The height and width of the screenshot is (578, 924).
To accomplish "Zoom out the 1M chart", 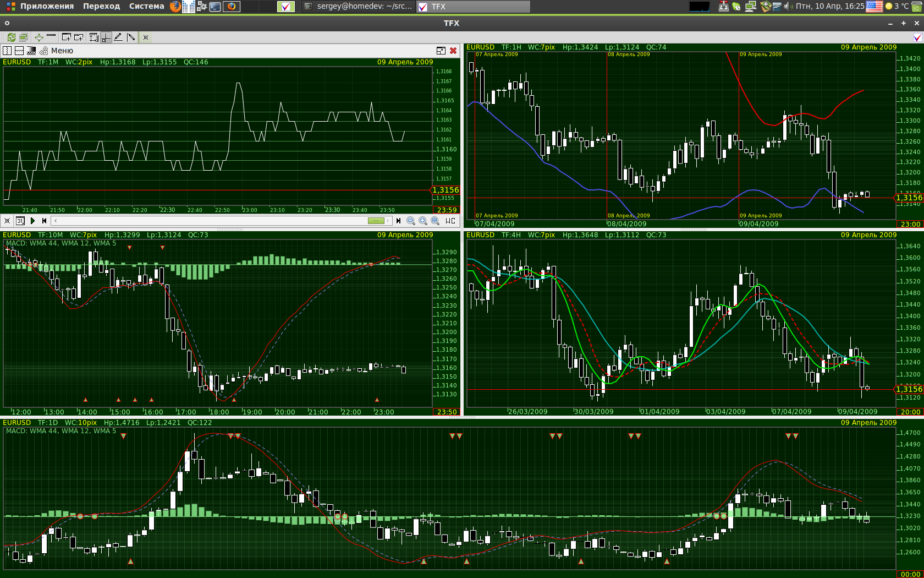I will pyautogui.click(x=411, y=221).
